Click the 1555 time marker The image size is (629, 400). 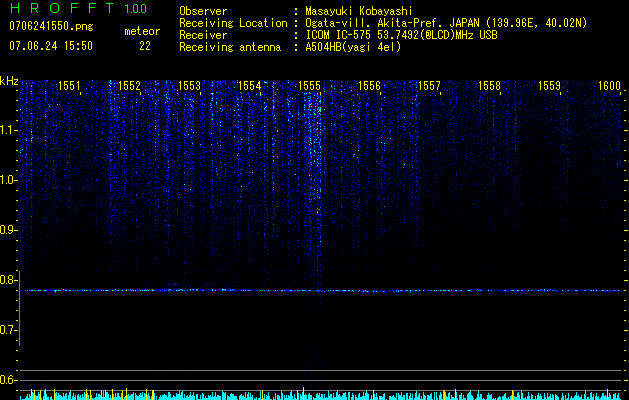click(309, 85)
